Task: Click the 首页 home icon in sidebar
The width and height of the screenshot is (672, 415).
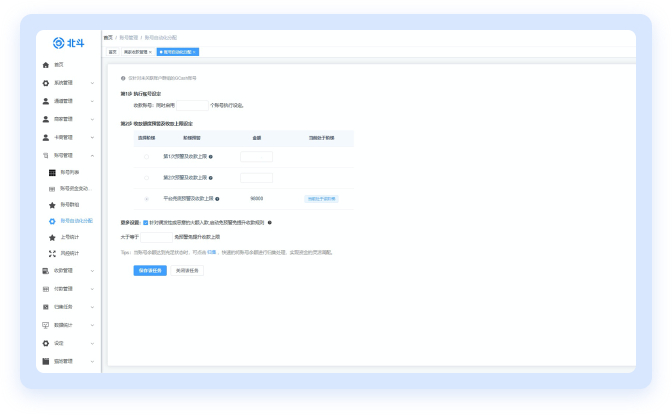Action: pyautogui.click(x=46, y=64)
